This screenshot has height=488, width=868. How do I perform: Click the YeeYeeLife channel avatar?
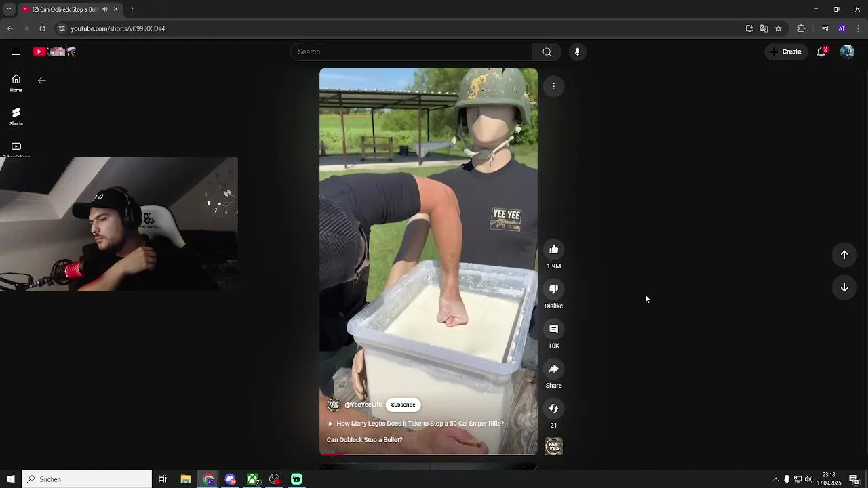click(334, 405)
